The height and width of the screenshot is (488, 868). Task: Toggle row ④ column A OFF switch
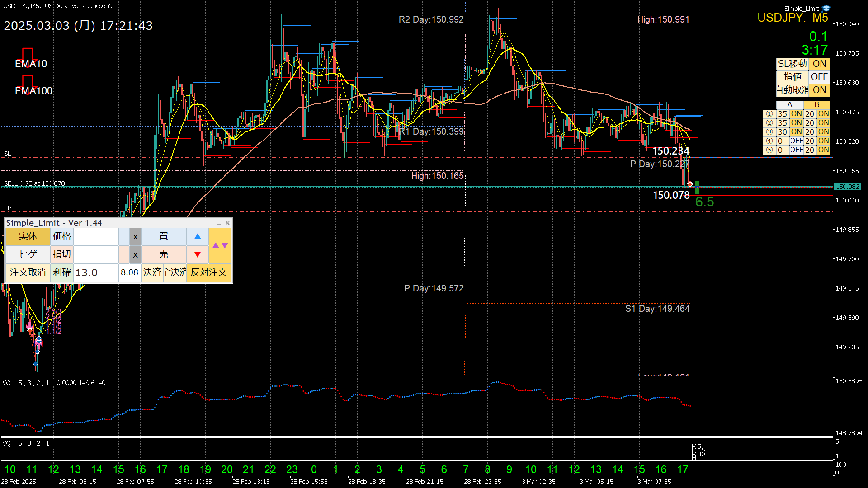[796, 141]
